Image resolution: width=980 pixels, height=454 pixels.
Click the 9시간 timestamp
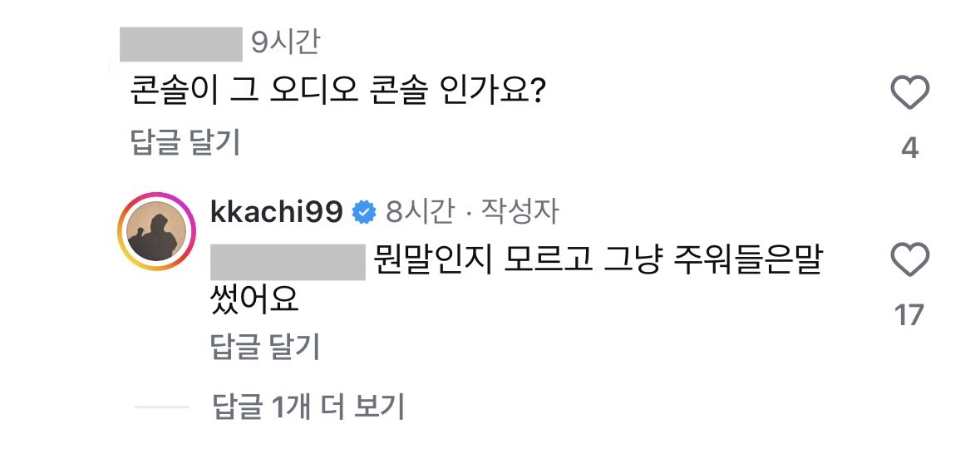(x=285, y=43)
